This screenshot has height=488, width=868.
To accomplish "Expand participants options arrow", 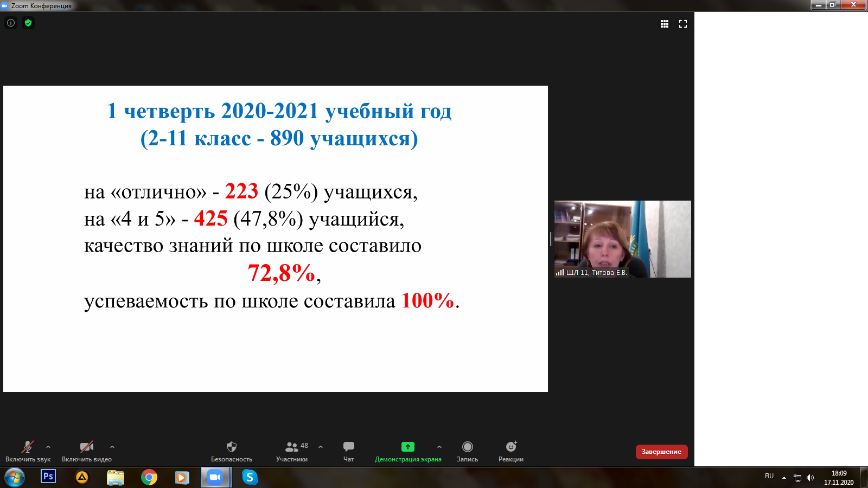I will pyautogui.click(x=321, y=447).
